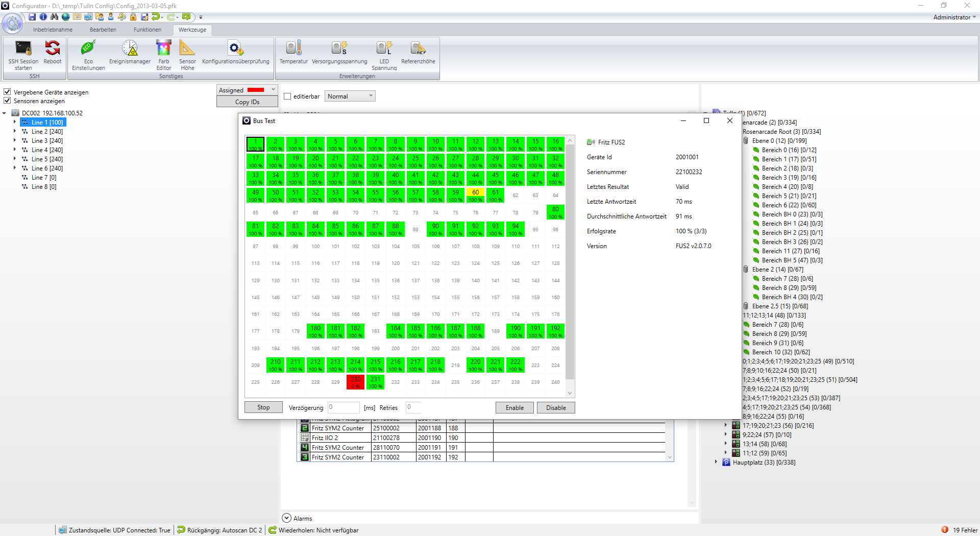
Task: Click the binoculars search icon
Action: click(54, 17)
